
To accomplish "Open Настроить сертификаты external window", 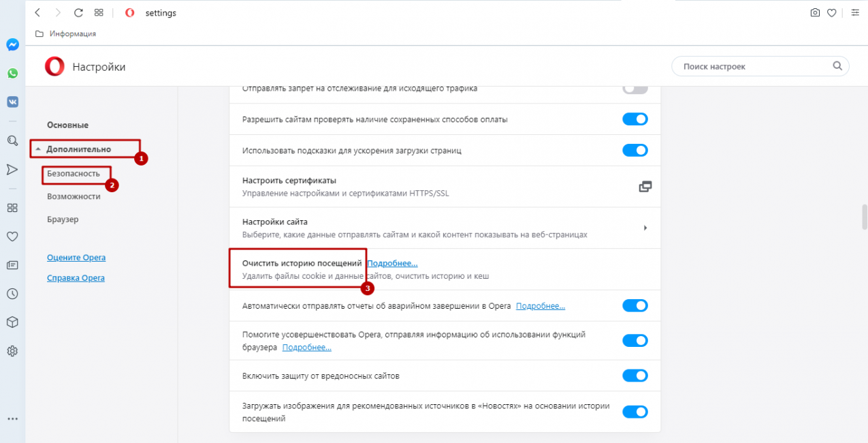I will pyautogui.click(x=645, y=187).
